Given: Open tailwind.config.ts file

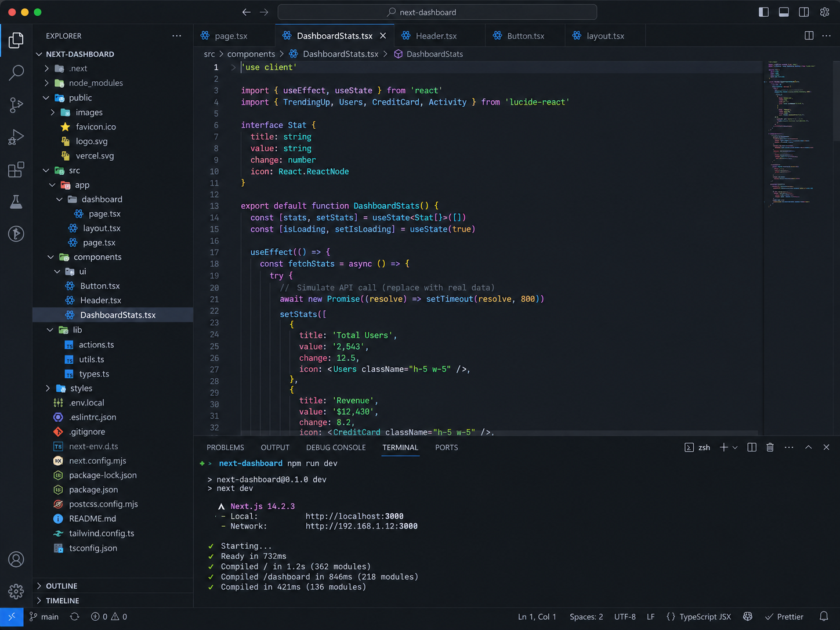Looking at the screenshot, I should click(113, 534).
